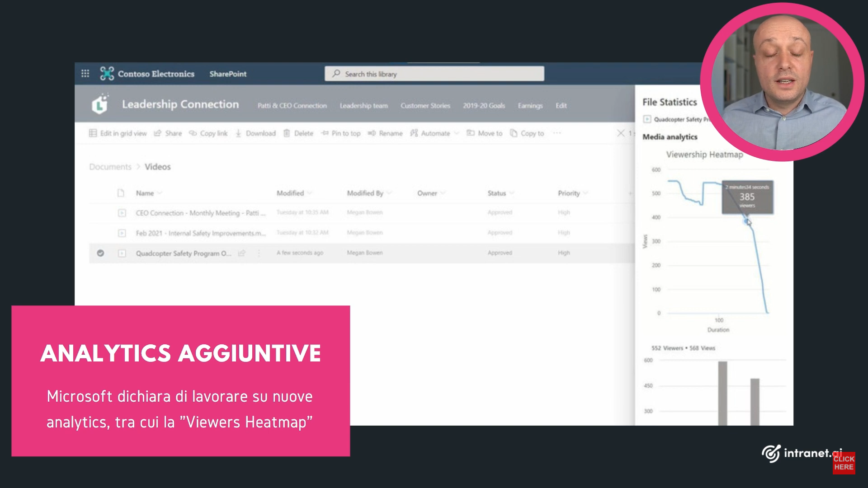Clear selection with the X icon
The width and height of the screenshot is (868, 488).
[x=621, y=133]
